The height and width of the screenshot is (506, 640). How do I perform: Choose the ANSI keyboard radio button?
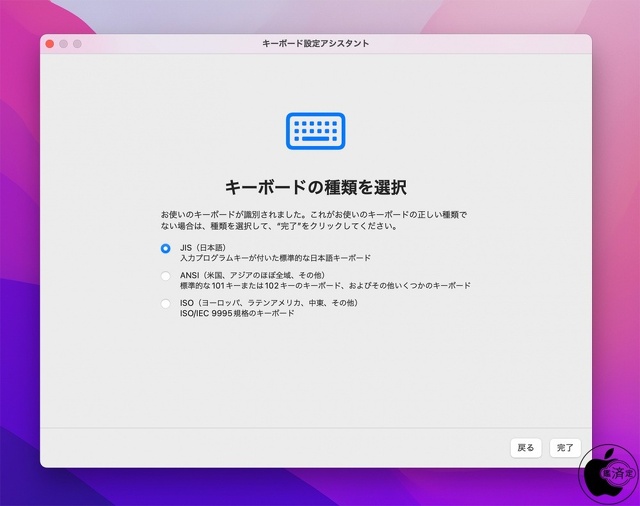166,275
